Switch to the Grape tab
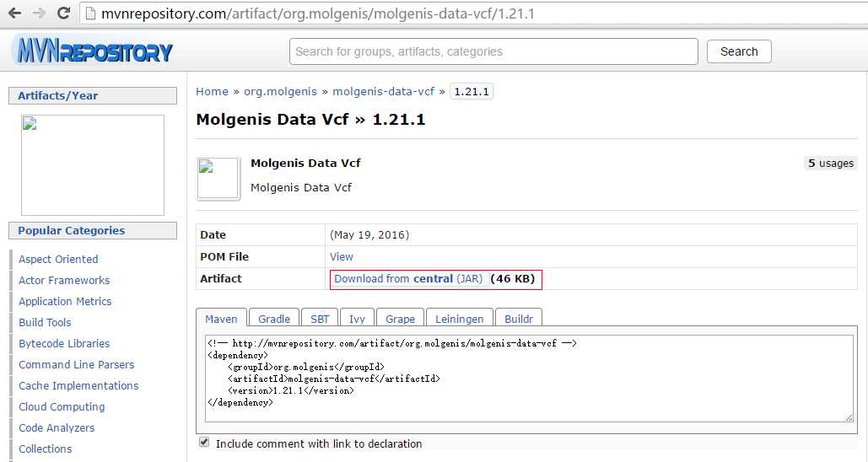Viewport: 868px width, 462px height. point(400,319)
